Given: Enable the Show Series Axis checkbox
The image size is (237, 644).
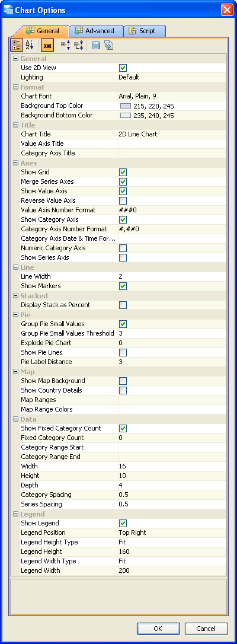Looking at the screenshot, I should tap(123, 258).
